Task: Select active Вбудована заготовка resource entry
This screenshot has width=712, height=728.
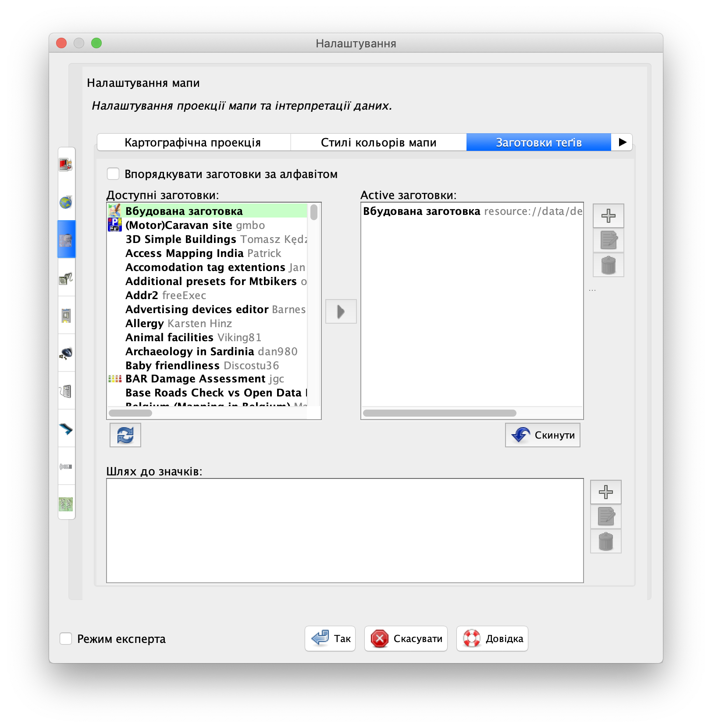Action: tap(472, 211)
